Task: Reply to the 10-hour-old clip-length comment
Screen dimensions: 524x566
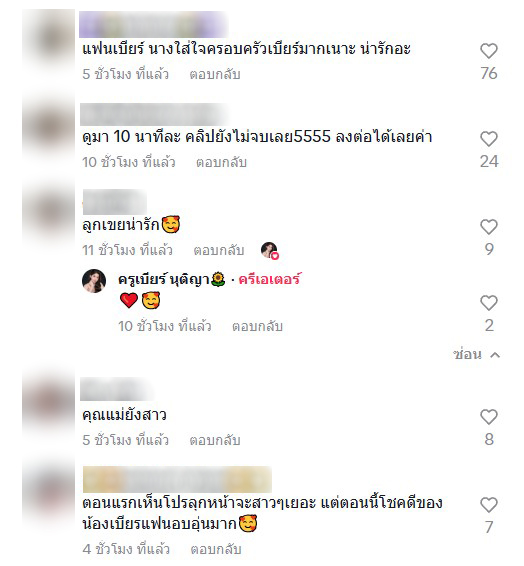Action: click(221, 162)
